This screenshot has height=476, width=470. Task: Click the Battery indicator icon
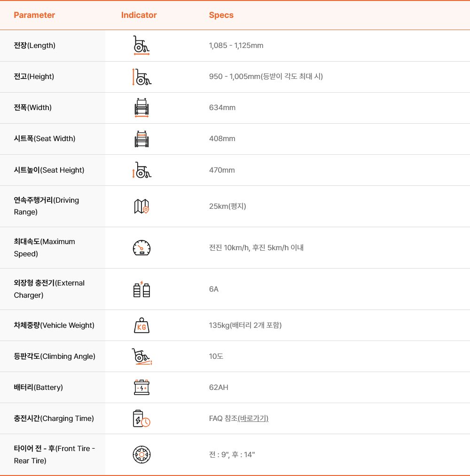click(x=141, y=388)
